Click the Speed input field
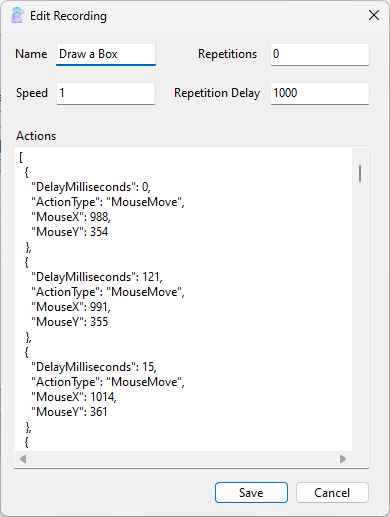 click(x=106, y=93)
